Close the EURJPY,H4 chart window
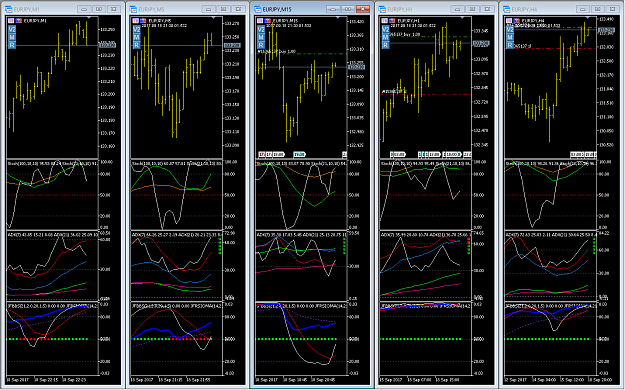The image size is (625, 390). click(612, 9)
